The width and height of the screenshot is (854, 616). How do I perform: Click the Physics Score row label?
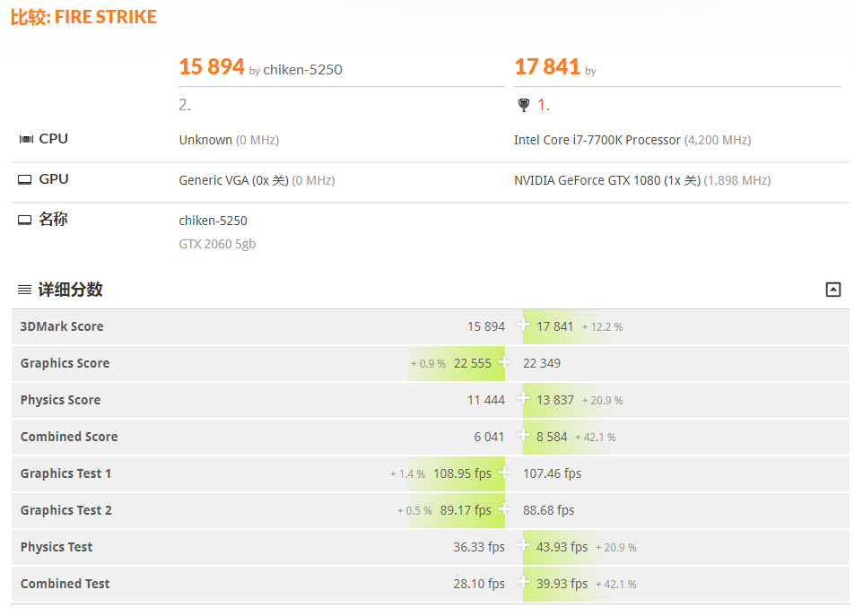(60, 400)
